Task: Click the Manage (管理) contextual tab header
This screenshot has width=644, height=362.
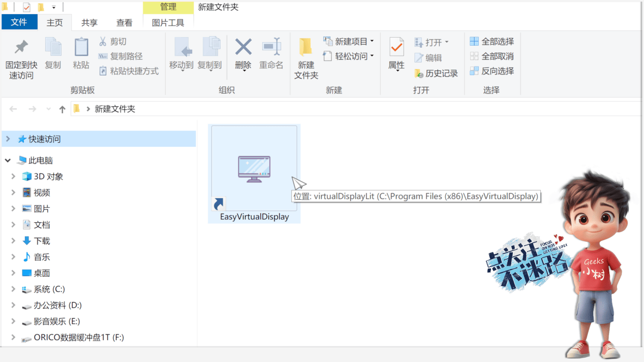Action: click(168, 7)
